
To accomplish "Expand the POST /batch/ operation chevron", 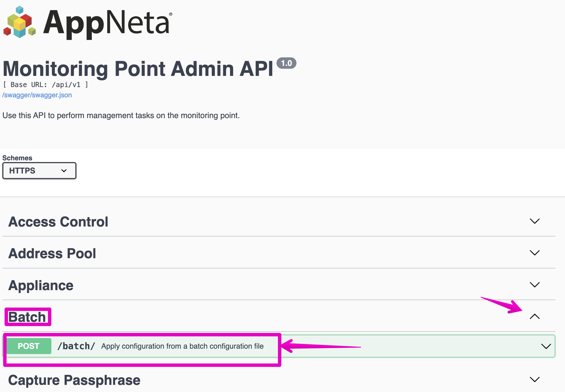I will pos(546,346).
